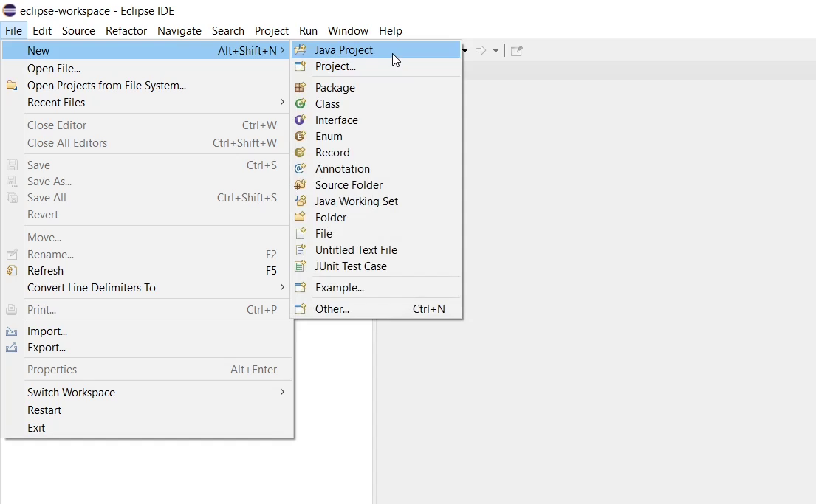Click the Java Project icon in the New submenu

pos(301,50)
